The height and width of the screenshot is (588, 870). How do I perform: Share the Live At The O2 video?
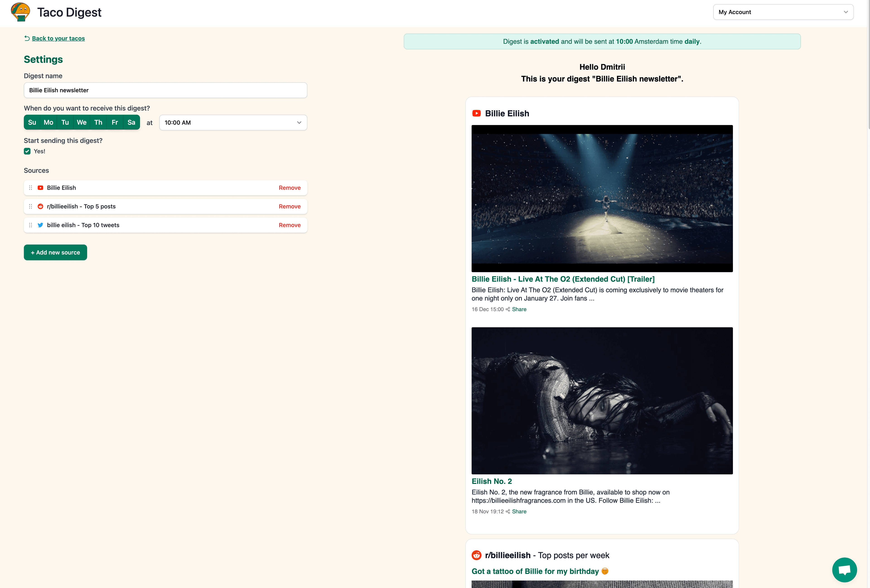519,310
